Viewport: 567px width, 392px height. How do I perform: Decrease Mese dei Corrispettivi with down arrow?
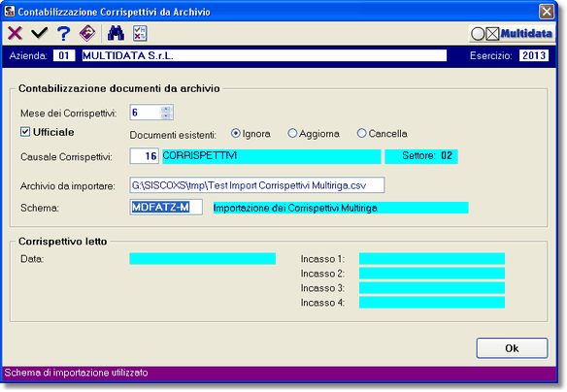tap(166, 116)
